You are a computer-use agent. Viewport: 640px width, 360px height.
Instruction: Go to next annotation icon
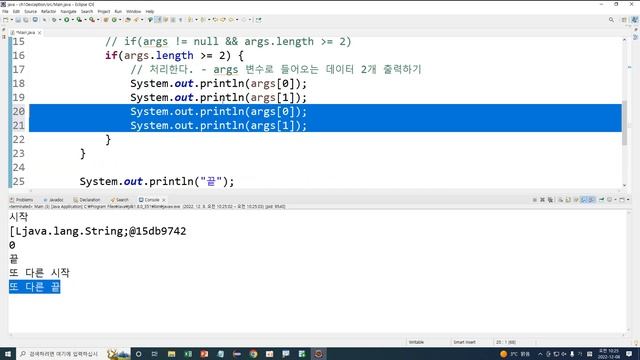pyautogui.click(x=190, y=20)
